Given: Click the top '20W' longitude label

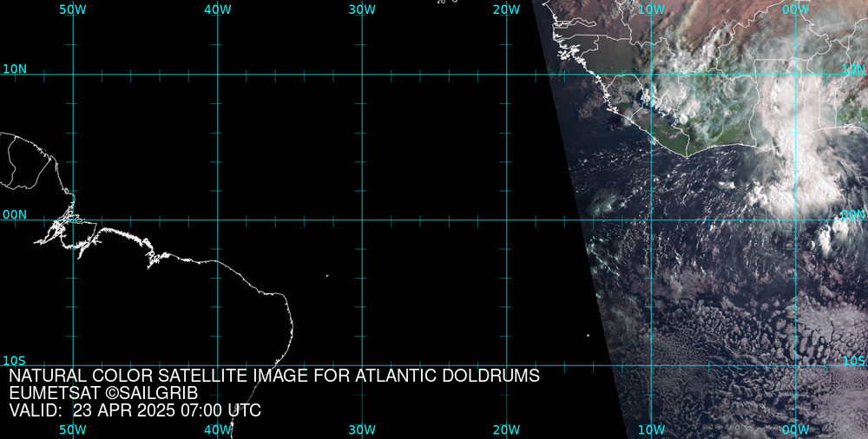Looking at the screenshot, I should tap(507, 10).
